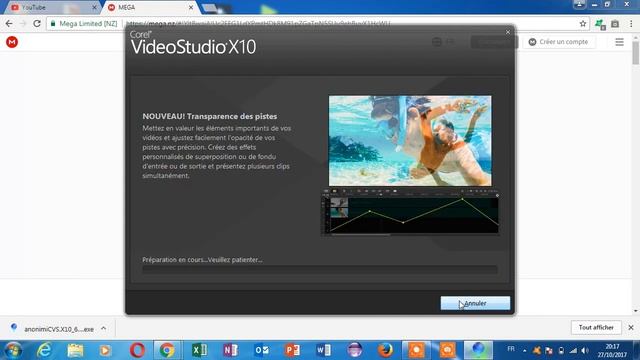The height and width of the screenshot is (360, 640).
Task: Go back in Chrome
Action: (9, 24)
